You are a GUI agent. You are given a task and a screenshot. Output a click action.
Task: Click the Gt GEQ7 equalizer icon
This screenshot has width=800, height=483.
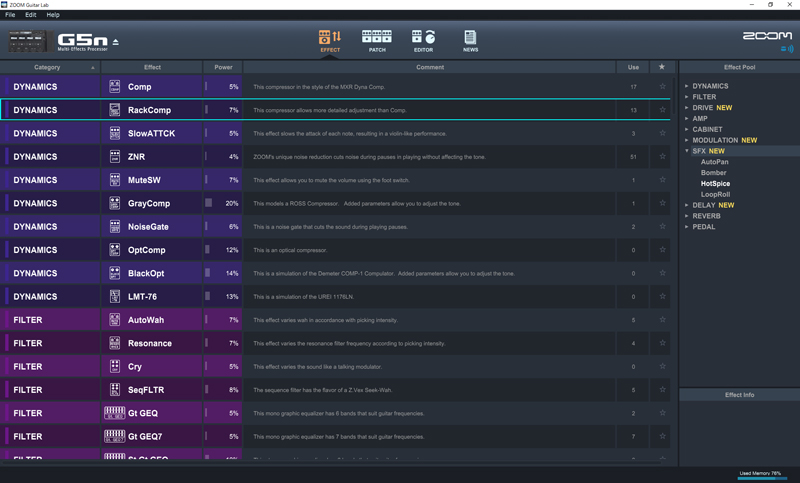(115, 436)
